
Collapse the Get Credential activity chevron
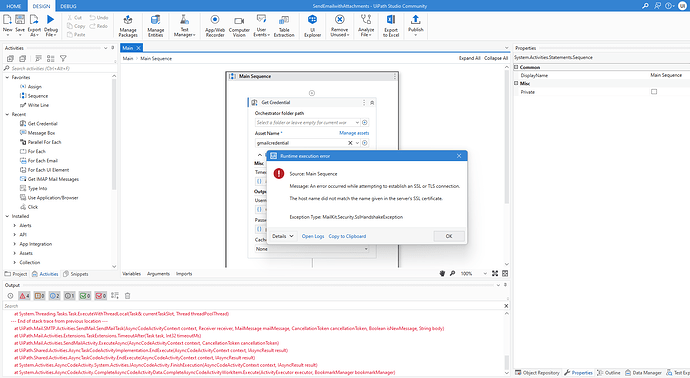(372, 103)
